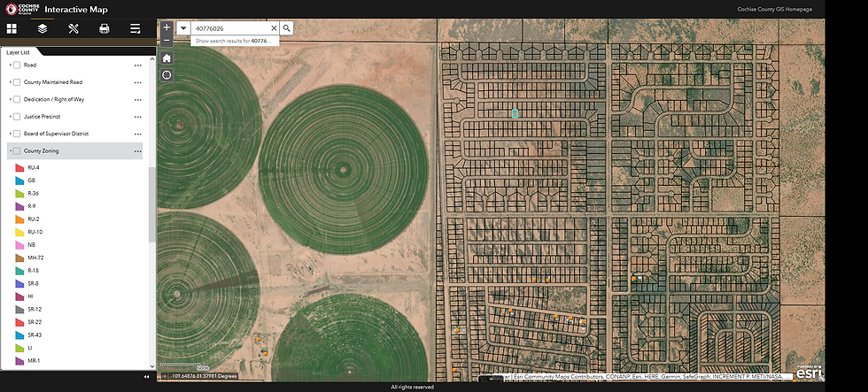Toggle the Road layer checkbox
This screenshot has width=868, height=392.
coord(17,65)
